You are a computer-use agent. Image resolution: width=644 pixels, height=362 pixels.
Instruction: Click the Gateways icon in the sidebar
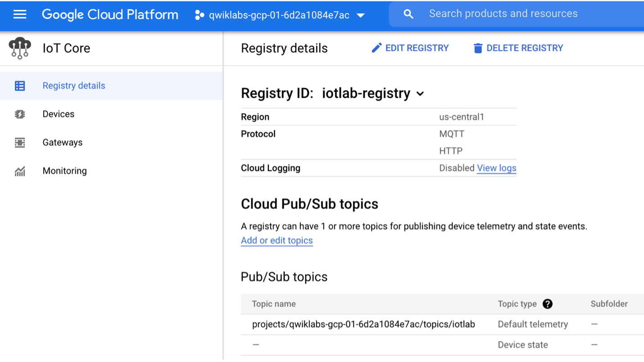[x=20, y=142]
